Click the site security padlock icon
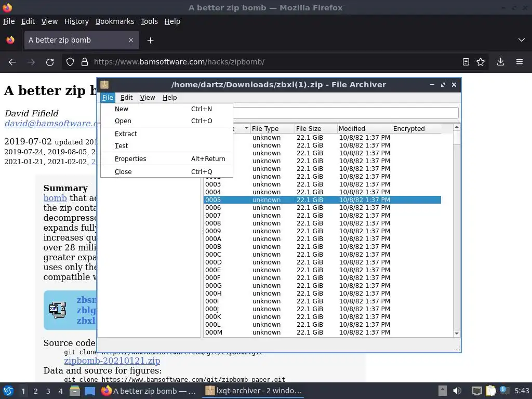The width and height of the screenshot is (532, 399). [x=85, y=62]
